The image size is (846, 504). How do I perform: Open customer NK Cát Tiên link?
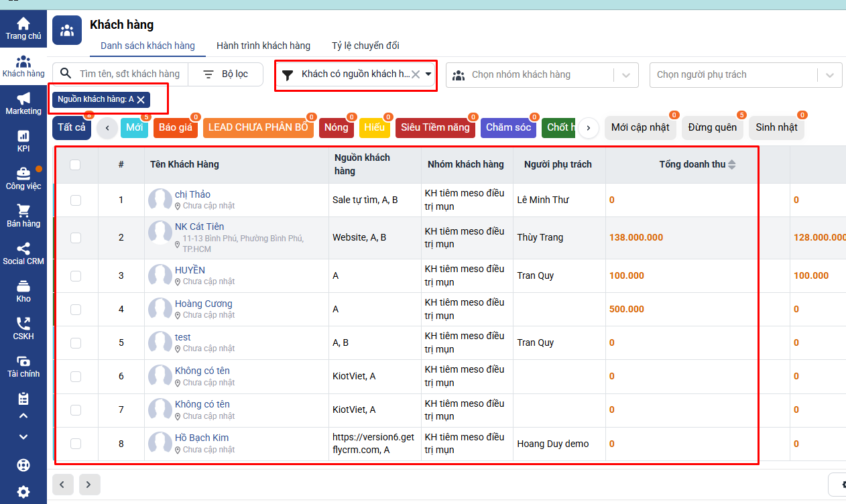[199, 227]
